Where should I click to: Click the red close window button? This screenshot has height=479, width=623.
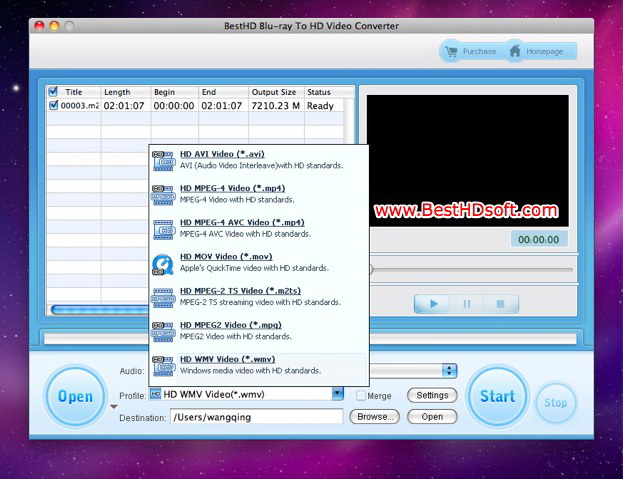(x=39, y=26)
